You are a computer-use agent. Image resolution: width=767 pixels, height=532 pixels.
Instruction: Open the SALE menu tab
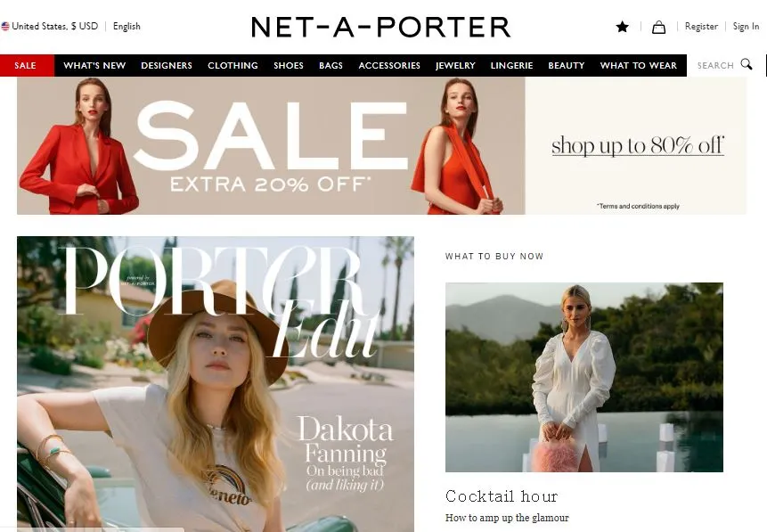click(26, 66)
